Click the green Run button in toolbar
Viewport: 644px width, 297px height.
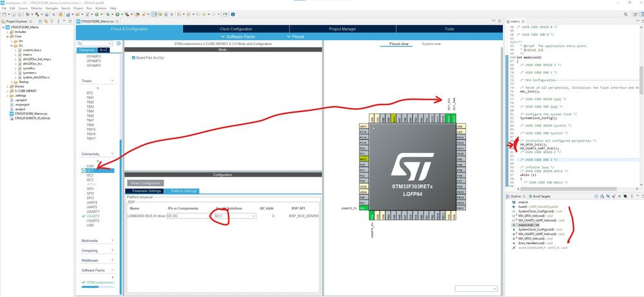click(117, 14)
